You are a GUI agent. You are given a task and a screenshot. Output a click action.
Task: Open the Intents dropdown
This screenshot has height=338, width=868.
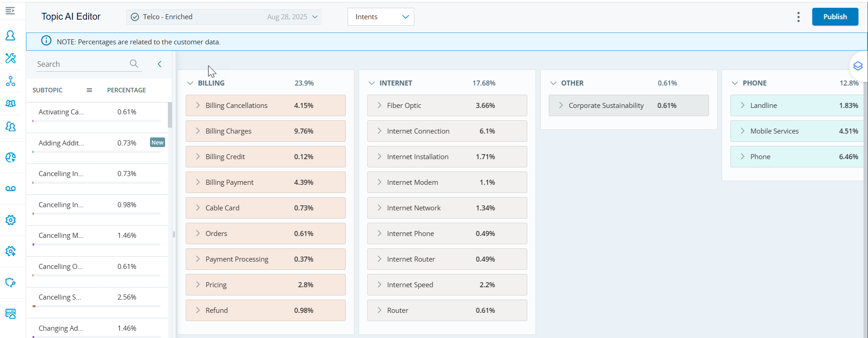[x=380, y=17]
